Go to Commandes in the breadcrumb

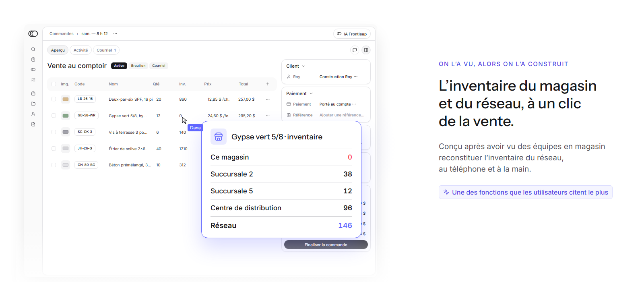tap(62, 34)
